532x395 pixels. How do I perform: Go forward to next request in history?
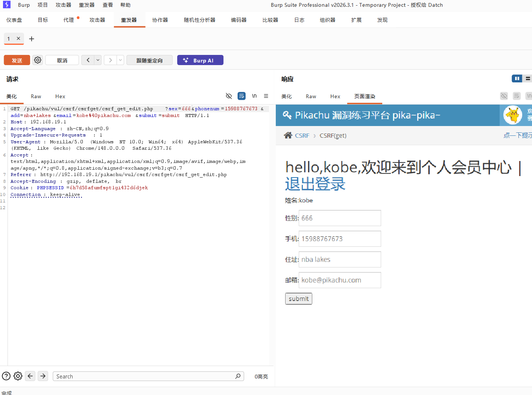click(110, 60)
